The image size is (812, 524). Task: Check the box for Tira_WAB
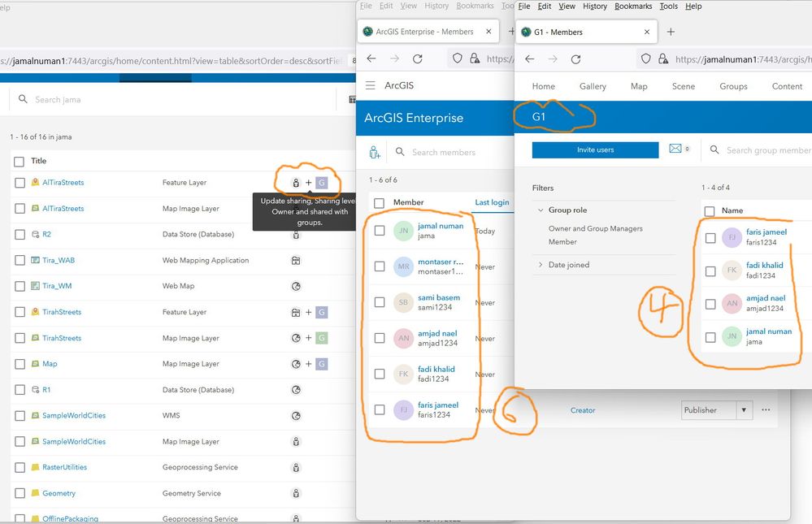coord(20,261)
